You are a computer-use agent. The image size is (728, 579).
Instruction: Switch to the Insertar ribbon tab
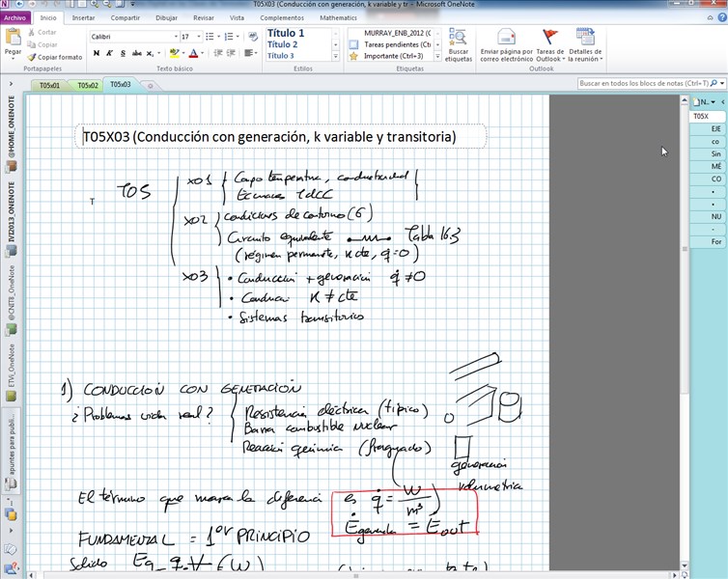84,17
